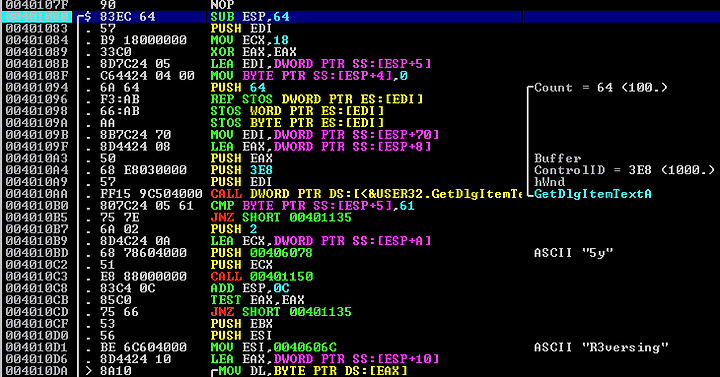This screenshot has height=377, width=720.
Task: Select the PUSH EDI line at 004010A9
Action: [x=242, y=182]
